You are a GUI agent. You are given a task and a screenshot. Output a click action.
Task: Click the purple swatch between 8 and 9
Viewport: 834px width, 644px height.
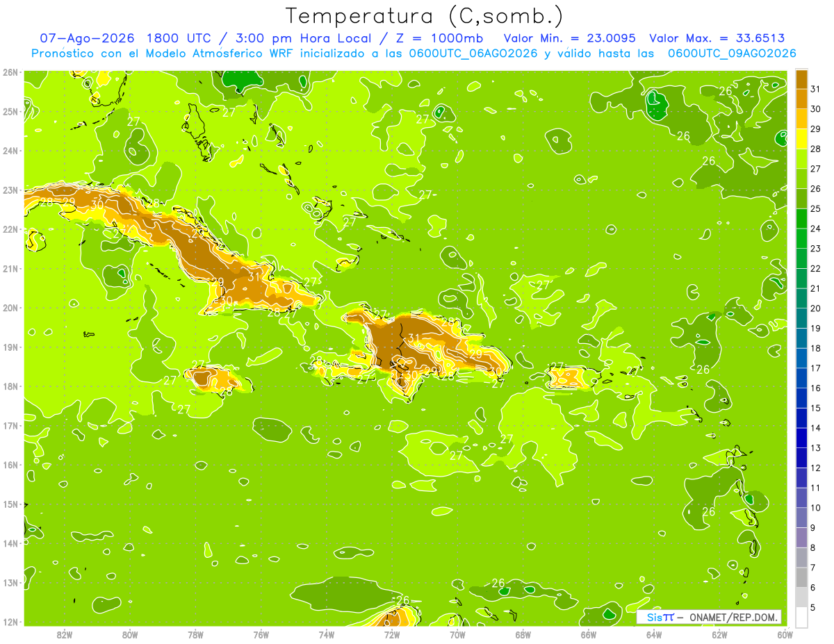[801, 537]
